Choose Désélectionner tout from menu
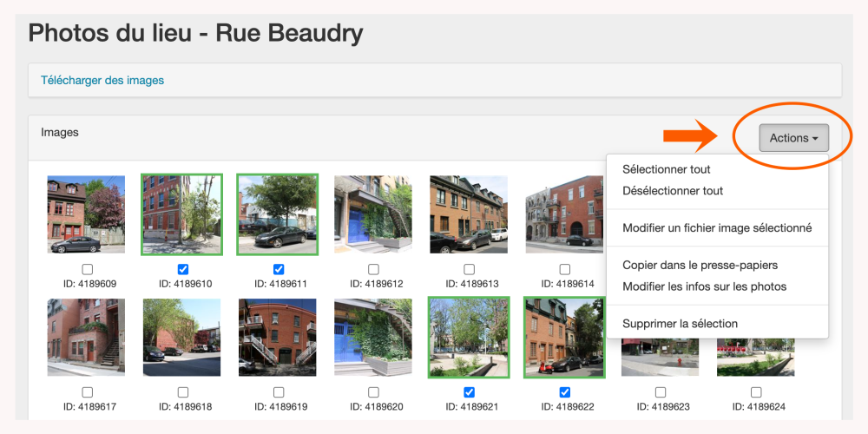 [673, 191]
